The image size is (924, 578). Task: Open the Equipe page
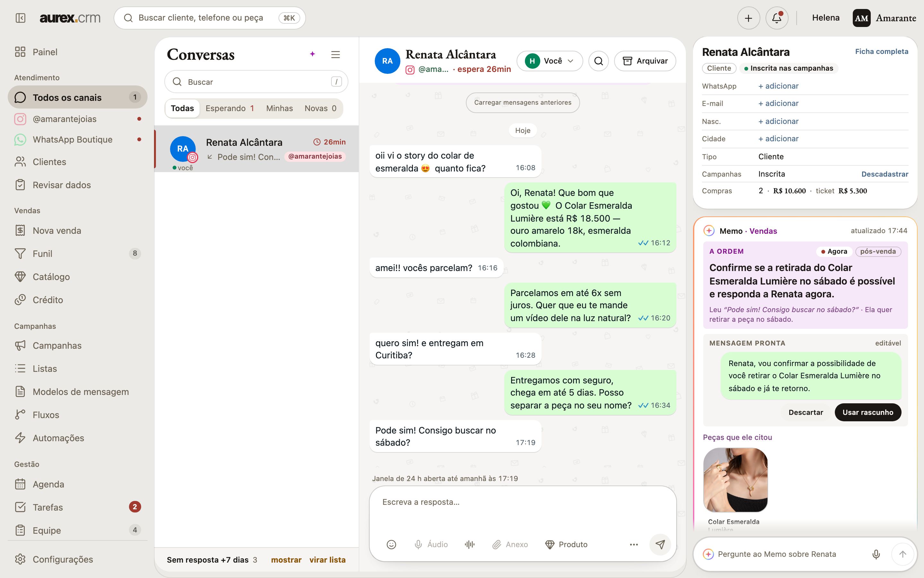[x=78, y=530]
